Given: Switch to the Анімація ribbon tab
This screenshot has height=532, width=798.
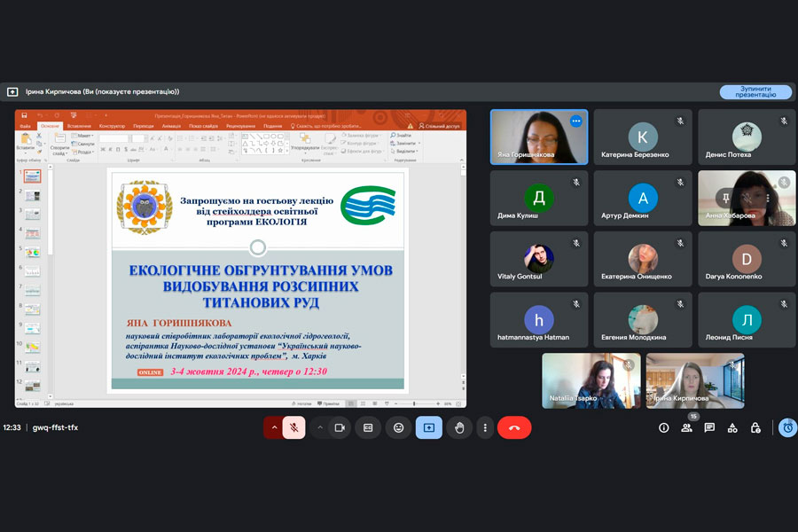Looking at the screenshot, I should tap(171, 126).
